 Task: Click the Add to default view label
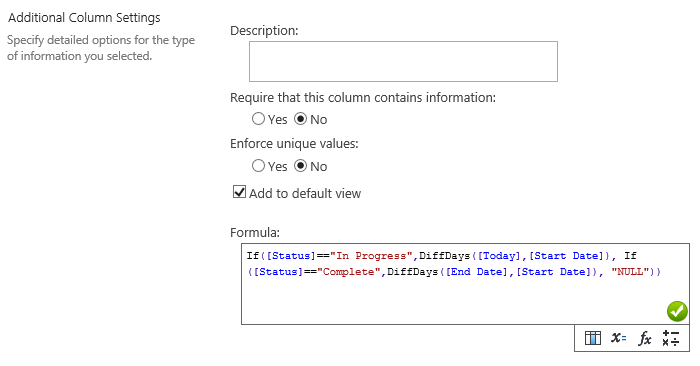tap(305, 193)
